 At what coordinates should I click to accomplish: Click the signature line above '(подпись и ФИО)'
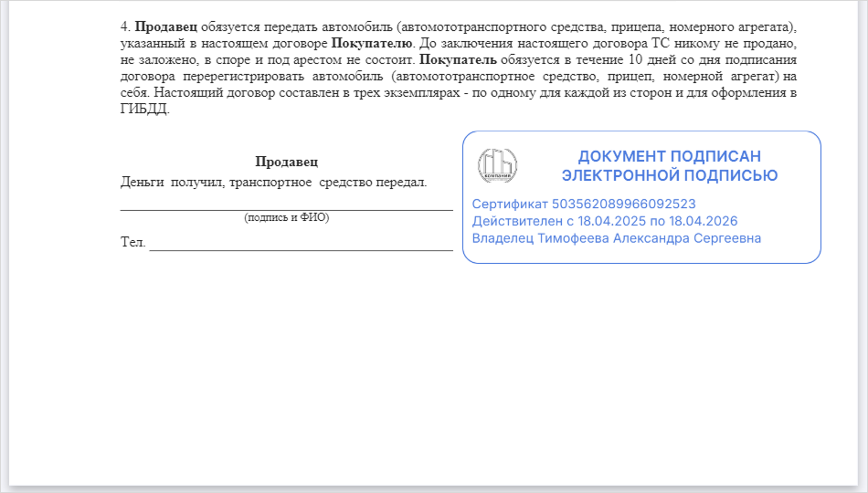286,210
